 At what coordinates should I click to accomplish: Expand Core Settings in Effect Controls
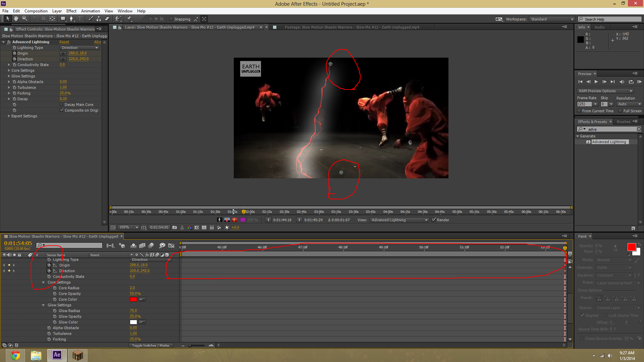click(x=9, y=70)
